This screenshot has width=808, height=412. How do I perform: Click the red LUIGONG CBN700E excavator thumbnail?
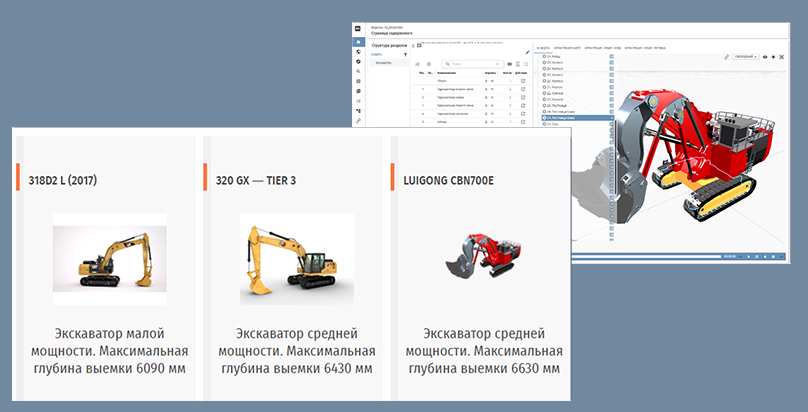pyautogui.click(x=484, y=256)
